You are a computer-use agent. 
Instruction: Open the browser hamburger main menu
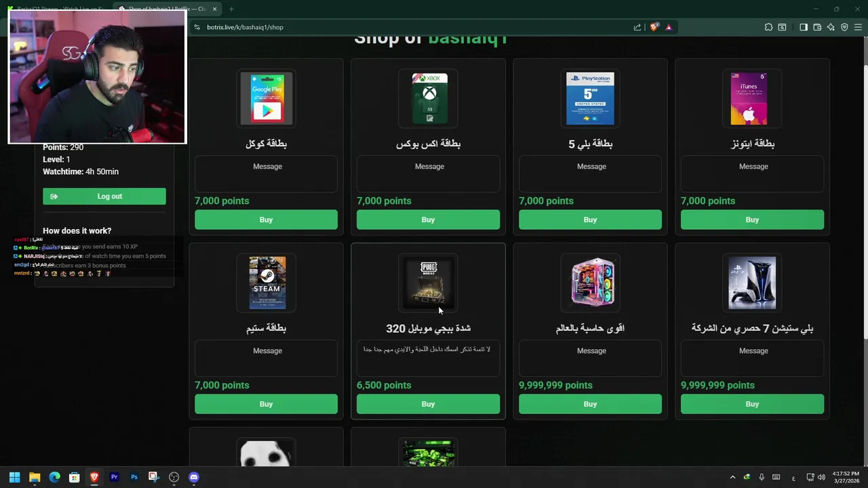(858, 27)
